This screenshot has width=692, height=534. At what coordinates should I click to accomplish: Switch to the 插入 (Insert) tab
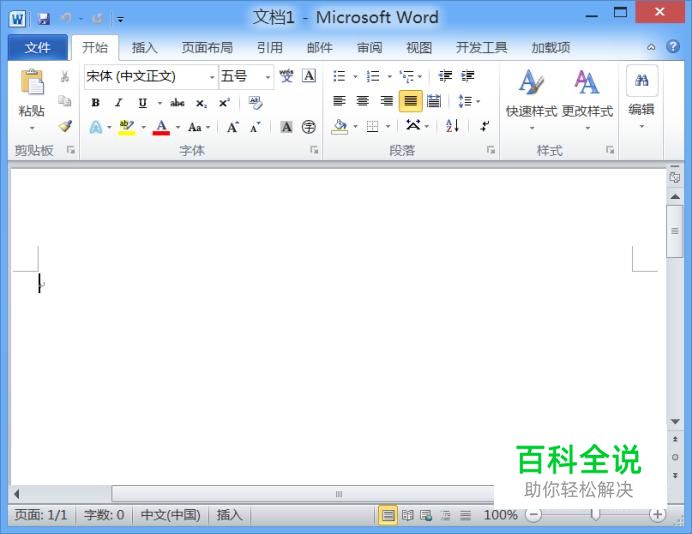pyautogui.click(x=145, y=47)
